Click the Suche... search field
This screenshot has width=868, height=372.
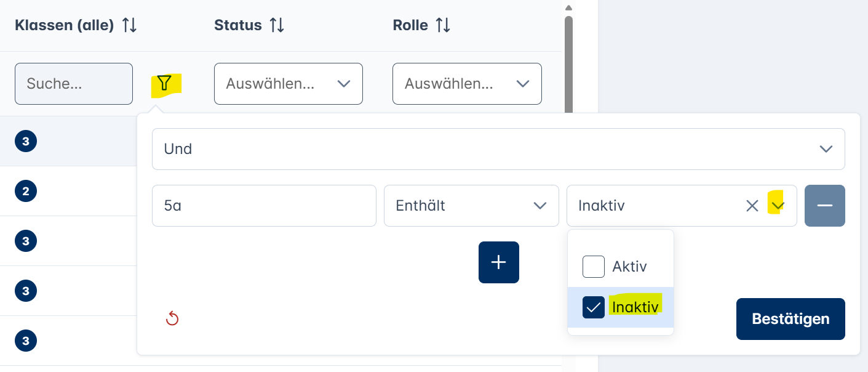pyautogui.click(x=74, y=84)
